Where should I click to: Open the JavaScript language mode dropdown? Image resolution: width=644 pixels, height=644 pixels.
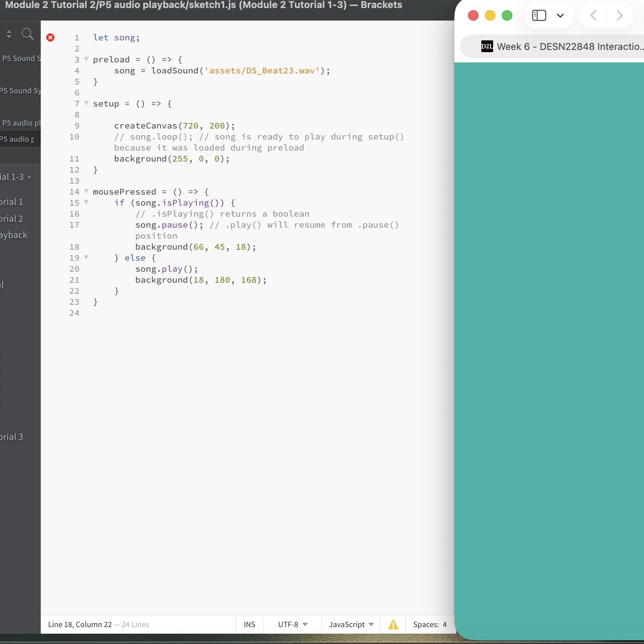[351, 625]
